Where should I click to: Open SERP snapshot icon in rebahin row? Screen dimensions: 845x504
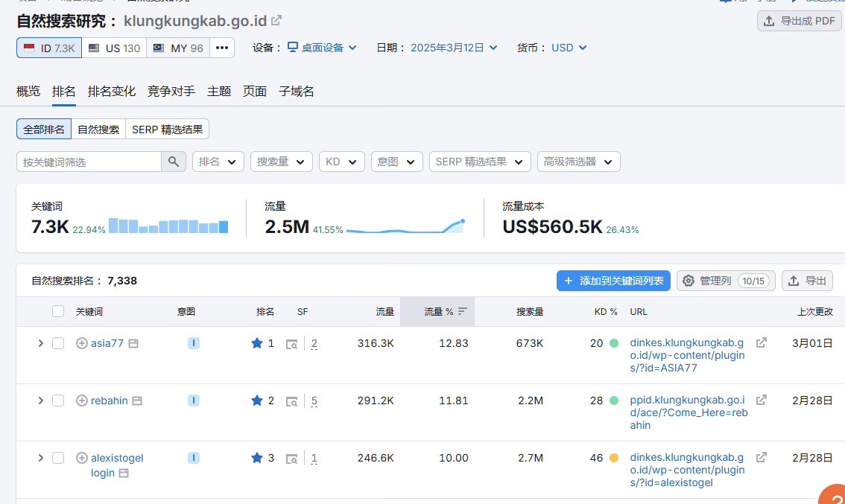click(x=292, y=401)
